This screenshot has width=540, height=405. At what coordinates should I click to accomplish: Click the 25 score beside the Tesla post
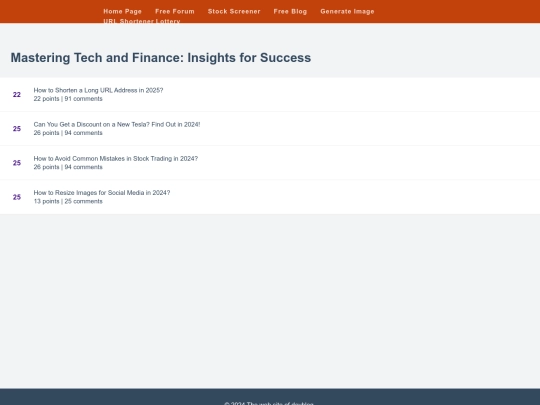17,128
